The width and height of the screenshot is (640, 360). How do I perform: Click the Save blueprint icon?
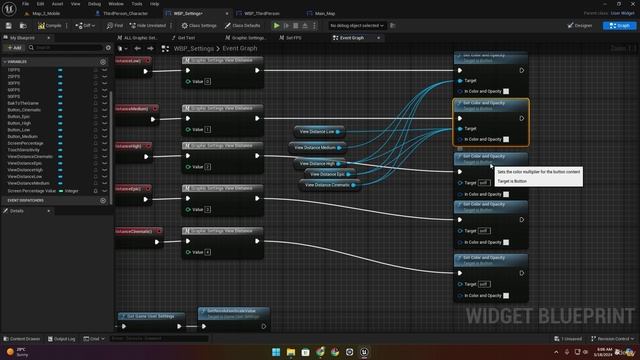(9, 26)
